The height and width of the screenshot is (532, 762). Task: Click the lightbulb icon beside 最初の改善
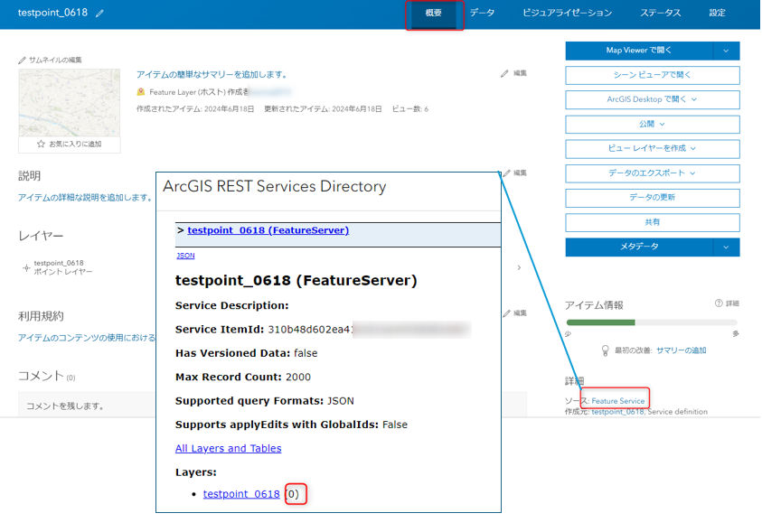pos(605,350)
